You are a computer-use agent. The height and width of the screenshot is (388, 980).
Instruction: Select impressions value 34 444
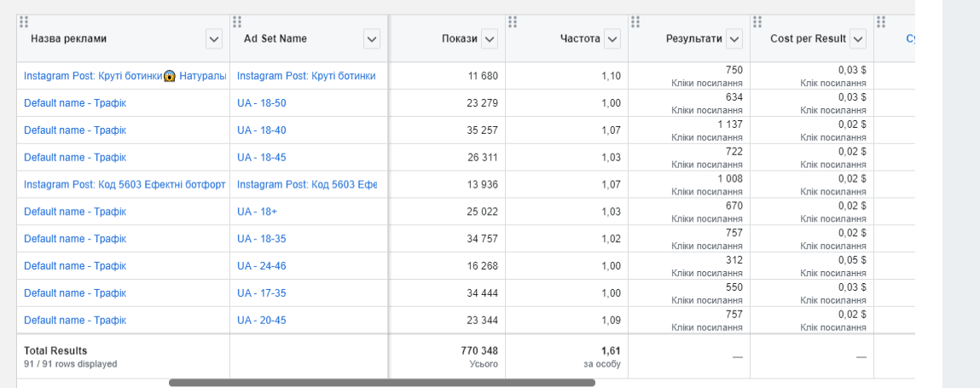click(483, 293)
